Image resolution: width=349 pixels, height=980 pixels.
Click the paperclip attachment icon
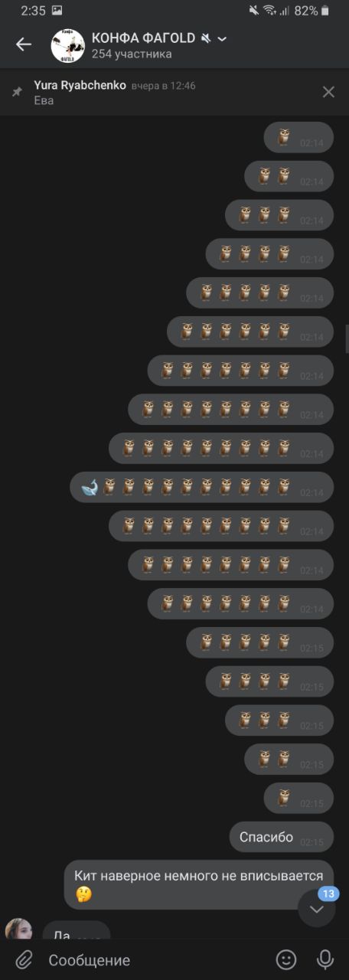pos(24,959)
